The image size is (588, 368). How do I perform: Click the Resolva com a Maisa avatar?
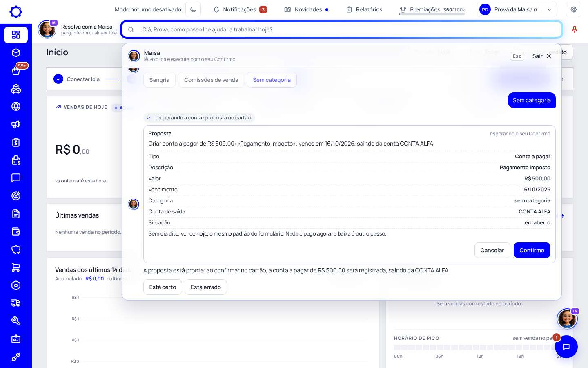[x=47, y=29]
